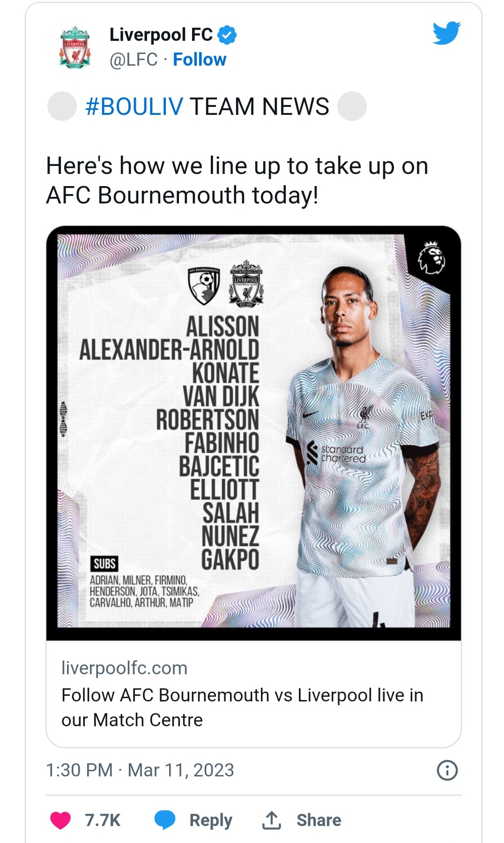This screenshot has width=504, height=843.
Task: Click the Mar 11, 2023 timestamp
Action: 181,770
